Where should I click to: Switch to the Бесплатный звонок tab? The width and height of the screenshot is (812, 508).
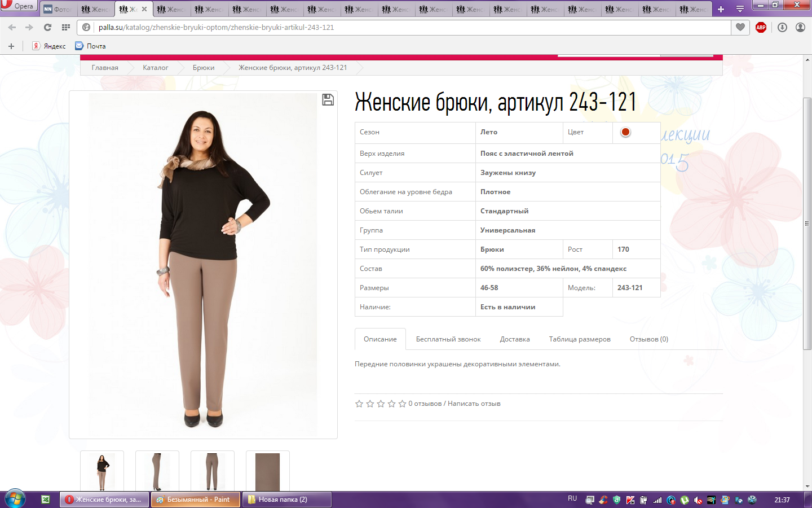pos(448,339)
